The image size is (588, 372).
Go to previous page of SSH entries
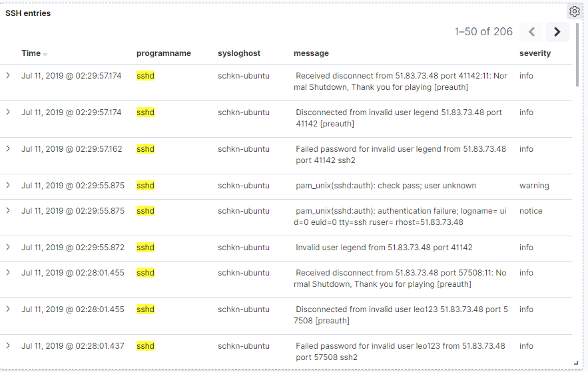[x=531, y=32]
